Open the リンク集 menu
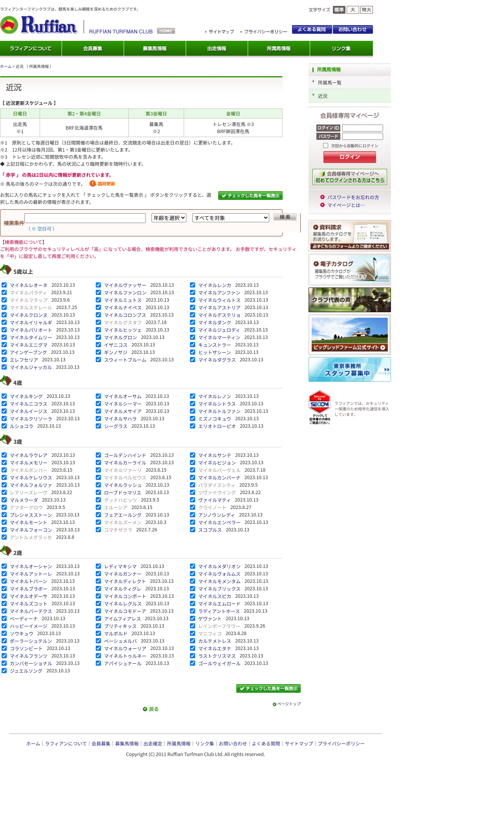 pos(341,49)
